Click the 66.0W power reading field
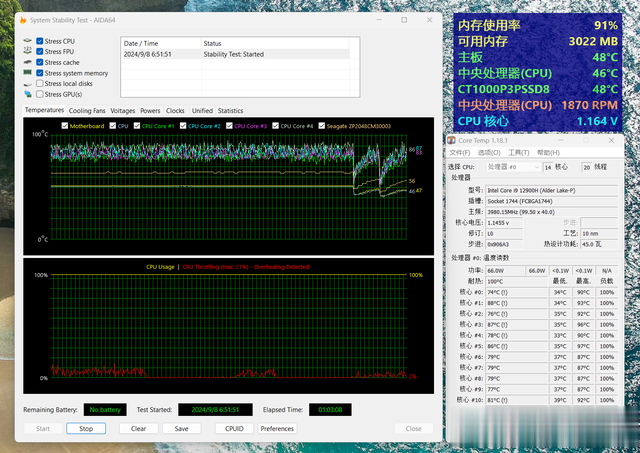 tap(505, 271)
